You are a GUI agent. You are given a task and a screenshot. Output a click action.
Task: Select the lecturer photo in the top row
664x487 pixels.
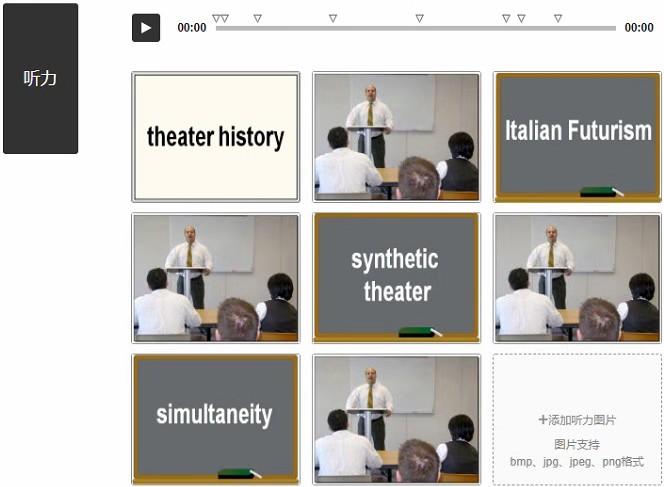(396, 137)
